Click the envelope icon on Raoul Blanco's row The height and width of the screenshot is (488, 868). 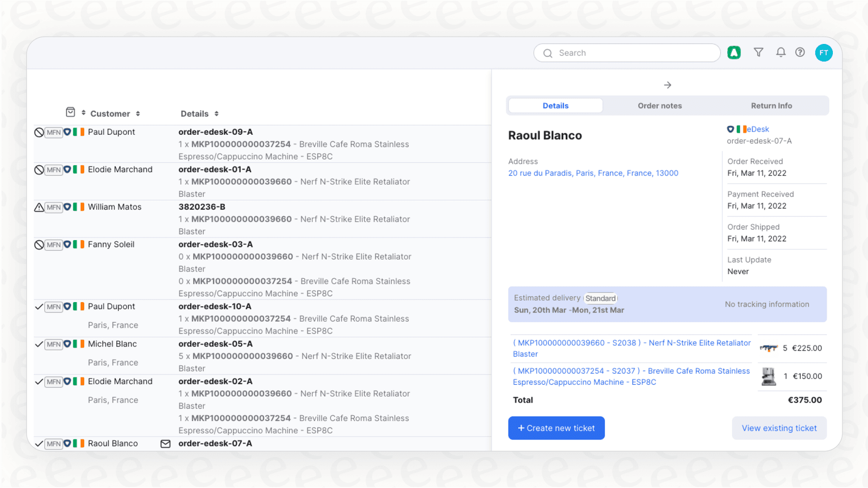click(165, 443)
